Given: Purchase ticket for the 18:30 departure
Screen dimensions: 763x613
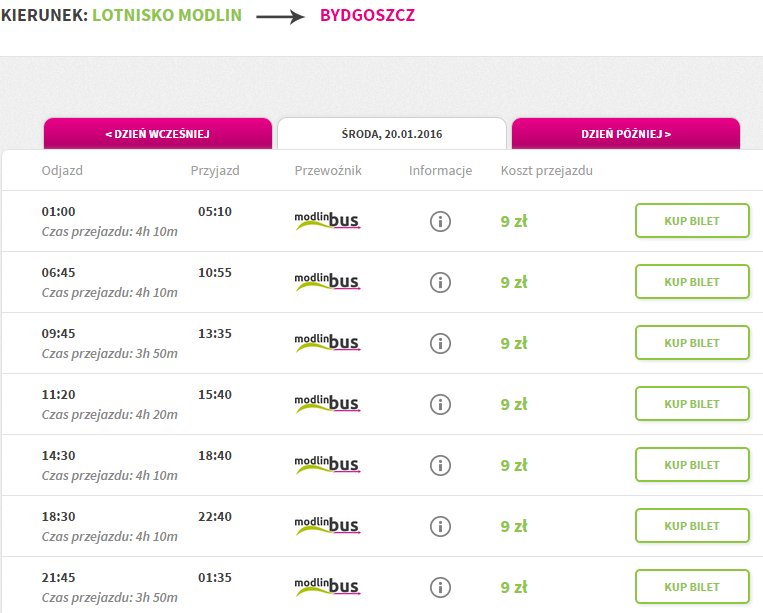Looking at the screenshot, I should (x=692, y=526).
